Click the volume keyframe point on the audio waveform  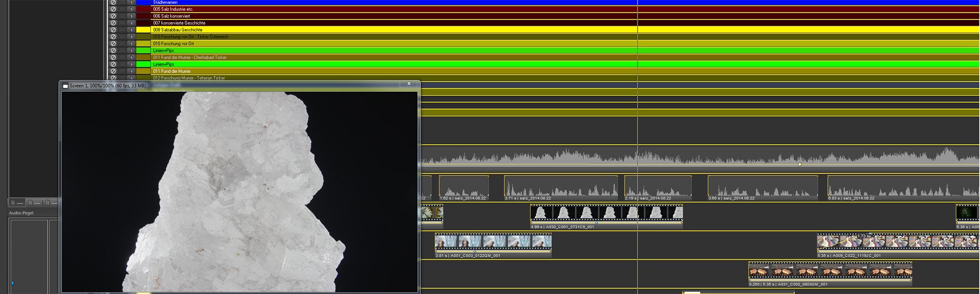click(x=800, y=164)
